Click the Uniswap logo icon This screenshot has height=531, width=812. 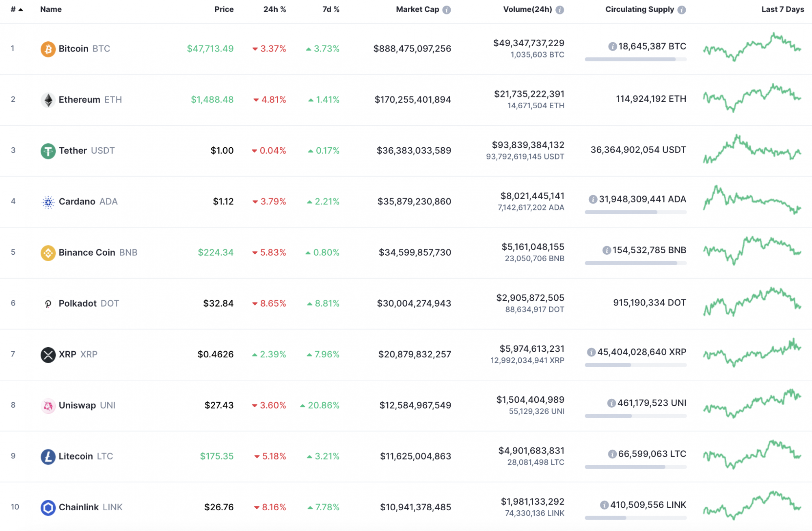[48, 406]
